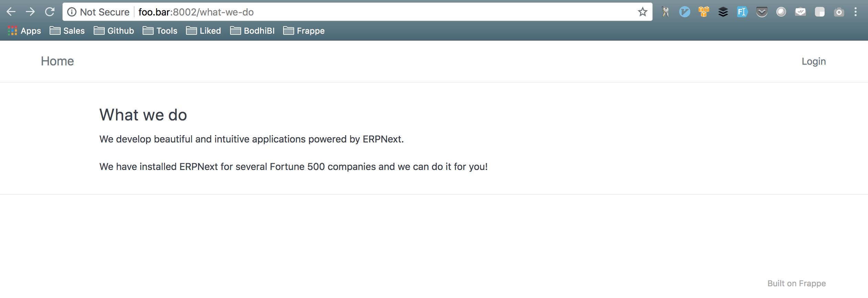Open the Chrome three-dot menu
Screen dimensions: 868x298
[x=856, y=12]
